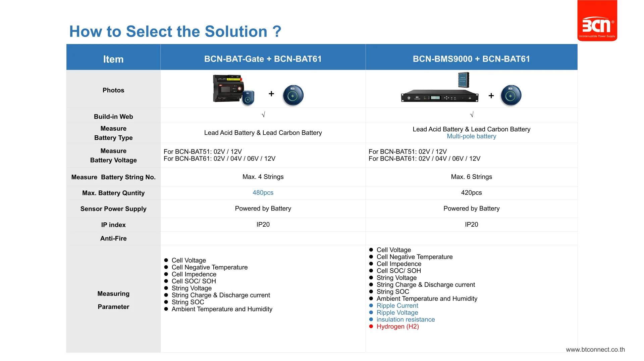Click 'String SOC' in the BMS9000 list
This screenshot has height=361, width=644.
pos(393,292)
